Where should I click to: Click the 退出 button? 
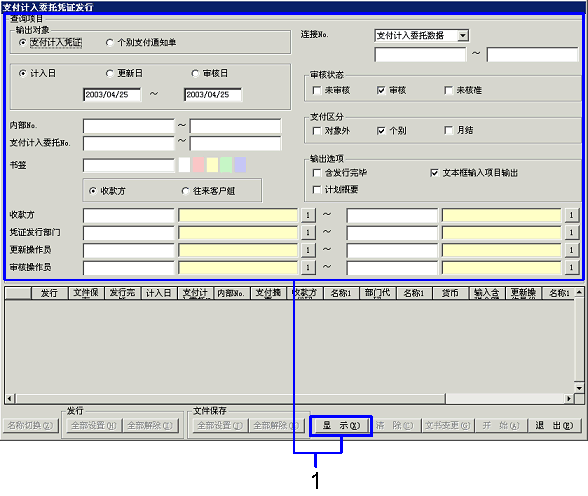click(x=554, y=426)
